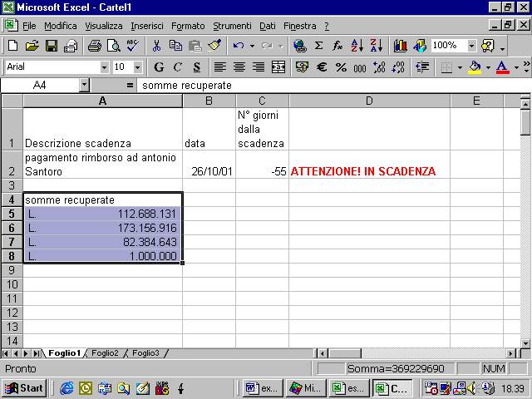Toggle left text alignment
Screen dimensions: 532x399
pyautogui.click(x=219, y=66)
